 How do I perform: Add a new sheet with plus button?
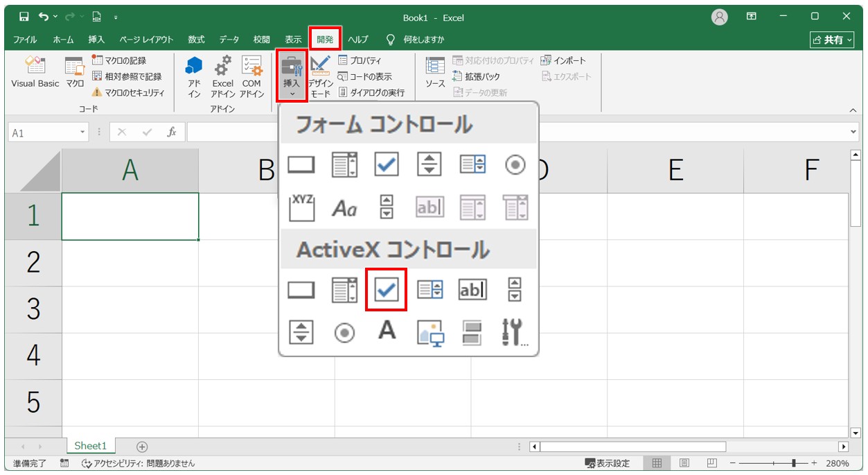point(142,447)
